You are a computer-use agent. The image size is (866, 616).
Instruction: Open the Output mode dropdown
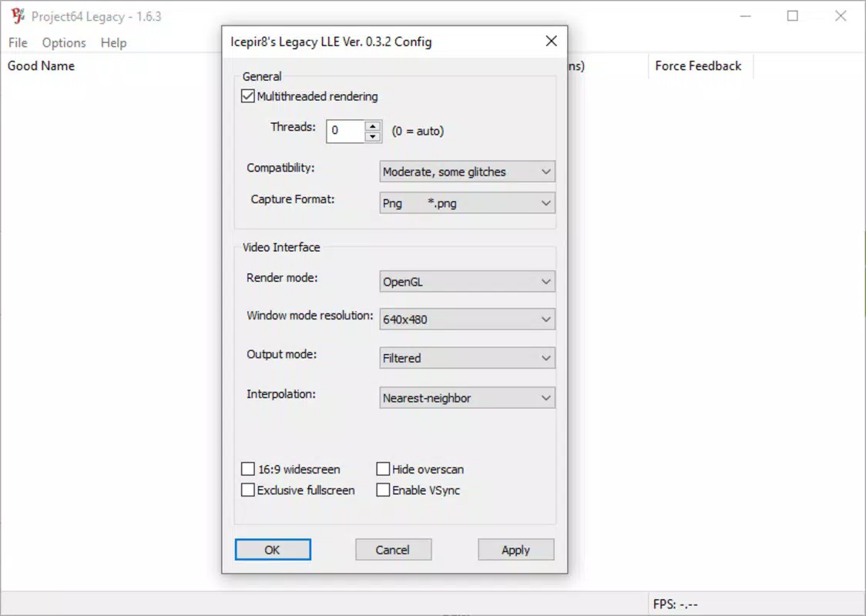click(x=467, y=358)
